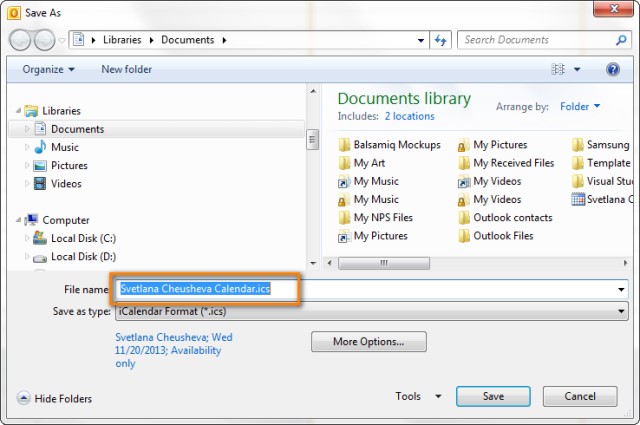Viewport: 640px width, 425px height.
Task: Click the navigation pane scroll-down arrow
Action: point(313,263)
